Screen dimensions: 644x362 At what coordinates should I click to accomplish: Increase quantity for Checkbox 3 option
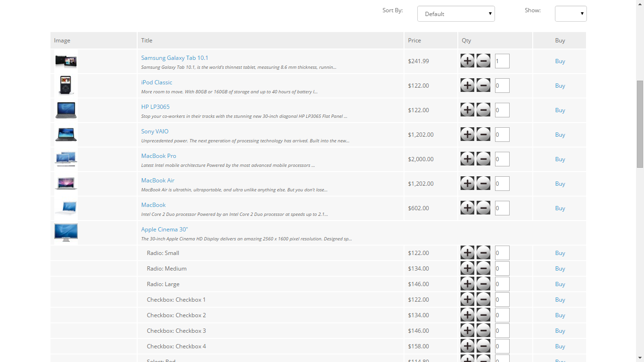[x=467, y=330]
